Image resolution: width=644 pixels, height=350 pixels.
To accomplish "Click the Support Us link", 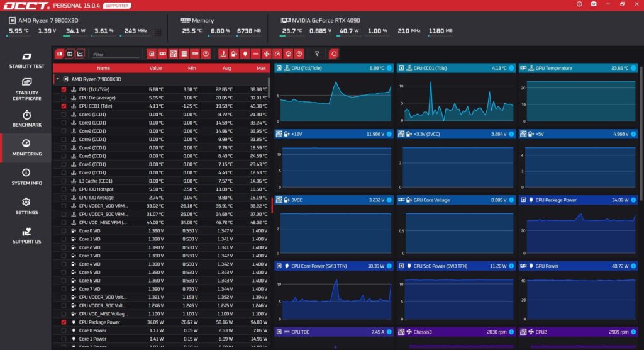I will 26,235.
